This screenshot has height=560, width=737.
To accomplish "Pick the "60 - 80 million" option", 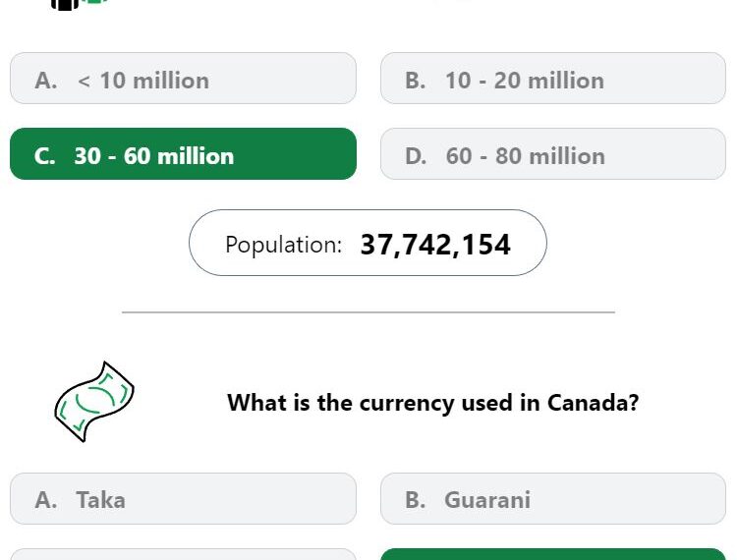I will pyautogui.click(x=552, y=153).
